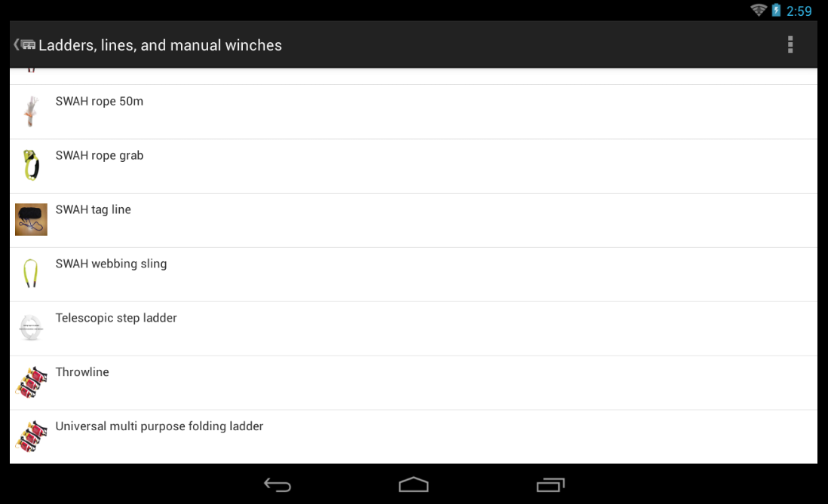828x504 pixels.
Task: Choose the SWAH webbing sling row
Action: (x=413, y=274)
